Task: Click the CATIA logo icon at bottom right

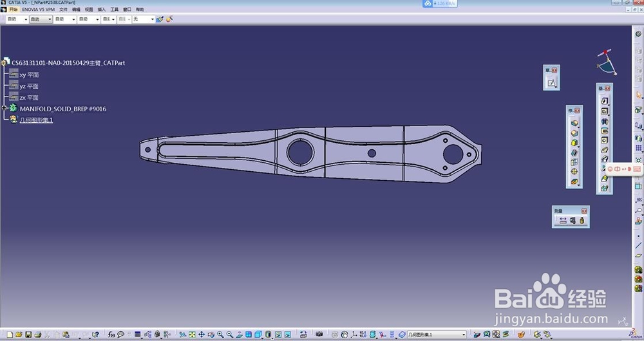Action: (635, 334)
